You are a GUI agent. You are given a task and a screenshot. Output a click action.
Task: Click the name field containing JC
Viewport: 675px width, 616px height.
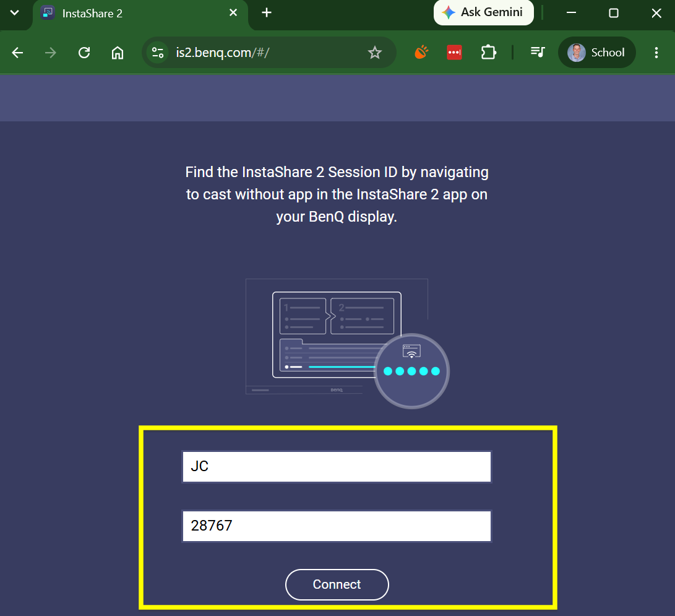(337, 467)
